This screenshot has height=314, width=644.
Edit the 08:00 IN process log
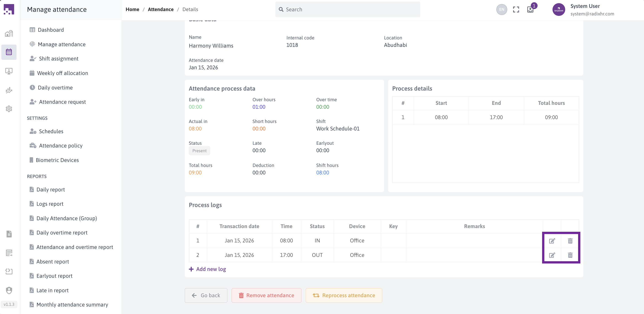pyautogui.click(x=552, y=241)
